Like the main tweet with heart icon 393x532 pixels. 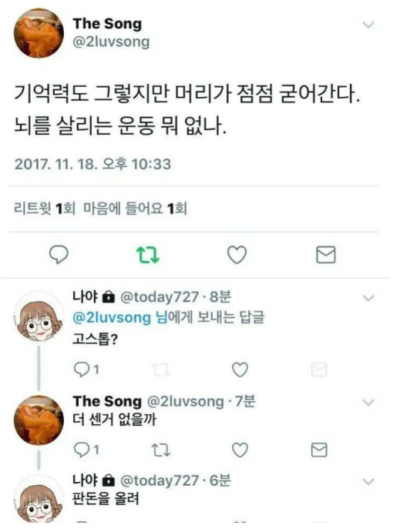tap(237, 255)
